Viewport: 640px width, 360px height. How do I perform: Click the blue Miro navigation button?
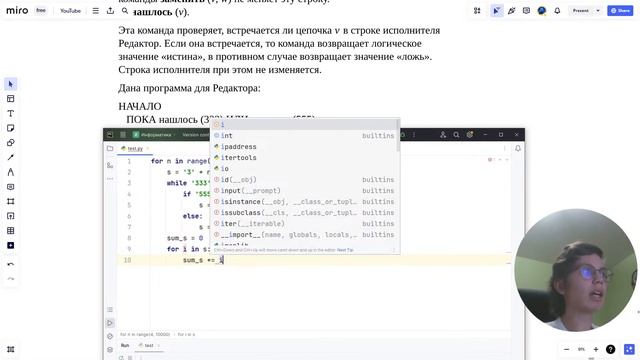[x=629, y=349]
